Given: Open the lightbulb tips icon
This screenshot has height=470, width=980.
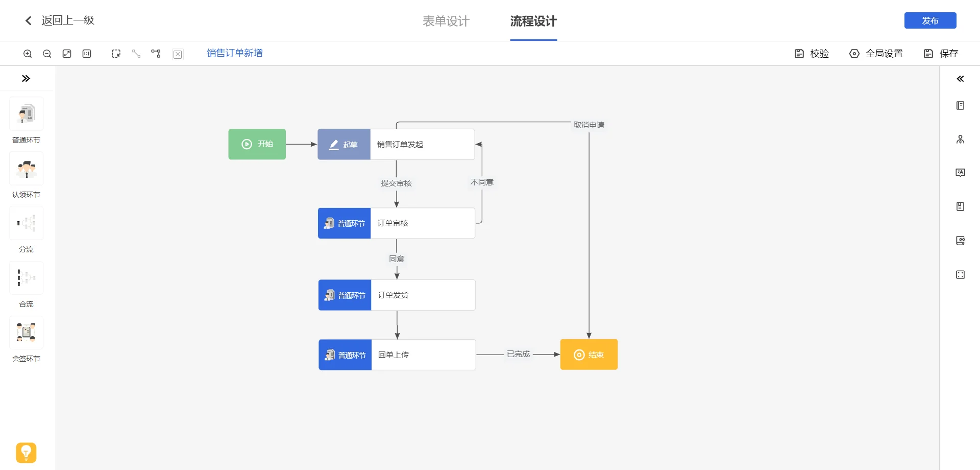Looking at the screenshot, I should 26,453.
